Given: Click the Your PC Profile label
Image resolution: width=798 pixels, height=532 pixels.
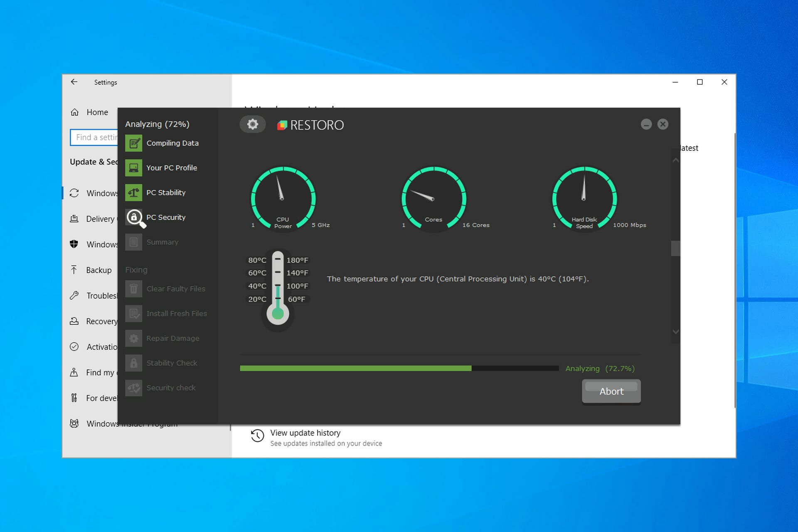Looking at the screenshot, I should click(x=172, y=168).
